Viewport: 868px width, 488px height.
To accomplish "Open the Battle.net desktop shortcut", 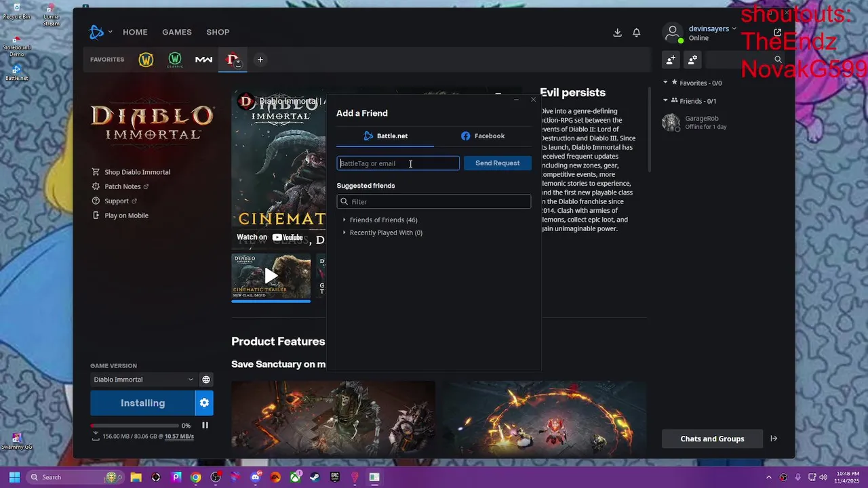I will point(16,73).
